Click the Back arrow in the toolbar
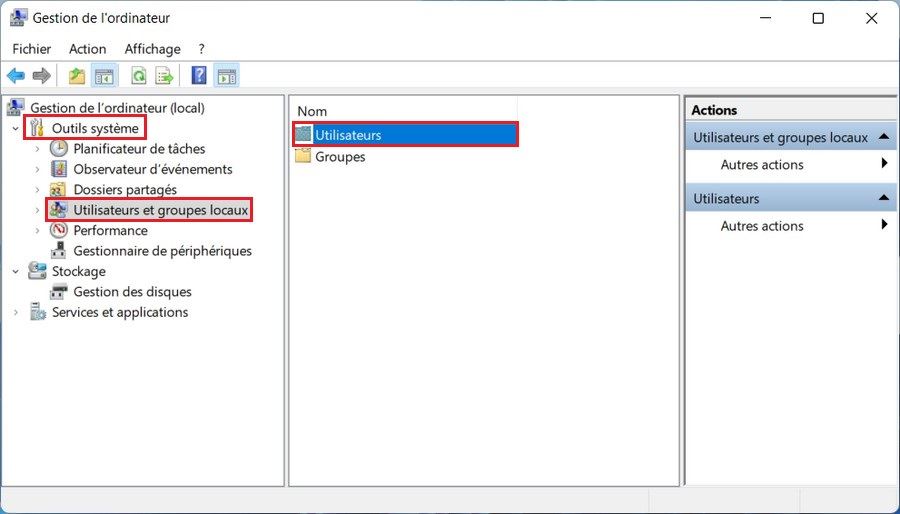Viewport: 900px width, 514px height. pos(16,76)
